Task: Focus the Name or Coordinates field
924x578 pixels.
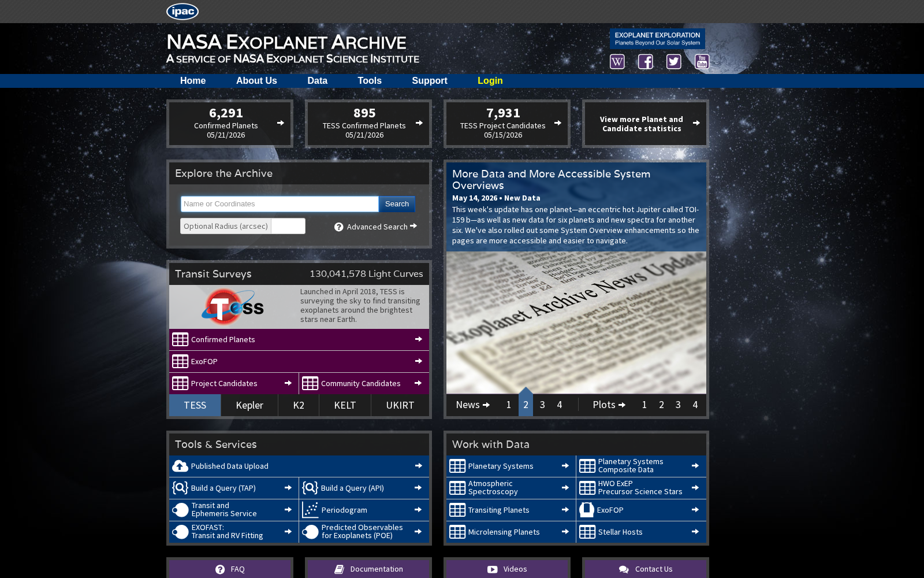Action: click(x=280, y=204)
